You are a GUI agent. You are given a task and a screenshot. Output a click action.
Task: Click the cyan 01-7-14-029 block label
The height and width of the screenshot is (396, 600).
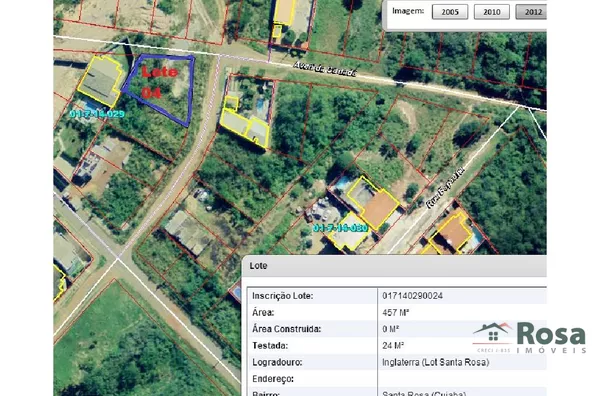pos(97,114)
